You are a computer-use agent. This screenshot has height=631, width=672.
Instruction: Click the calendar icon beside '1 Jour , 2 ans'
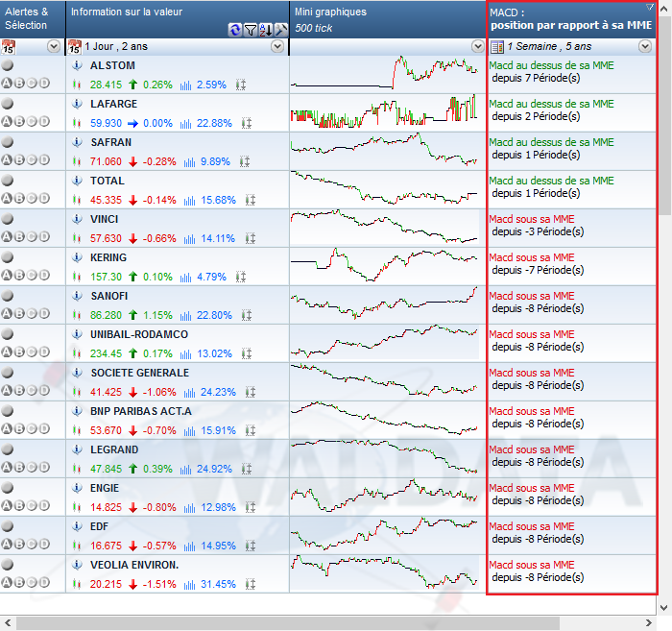pos(75,47)
